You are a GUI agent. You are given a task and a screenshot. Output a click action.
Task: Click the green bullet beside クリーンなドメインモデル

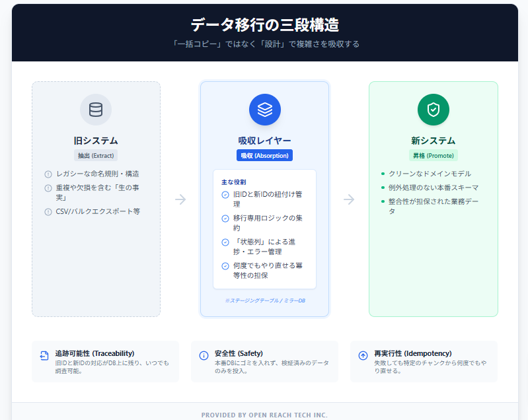click(x=383, y=174)
